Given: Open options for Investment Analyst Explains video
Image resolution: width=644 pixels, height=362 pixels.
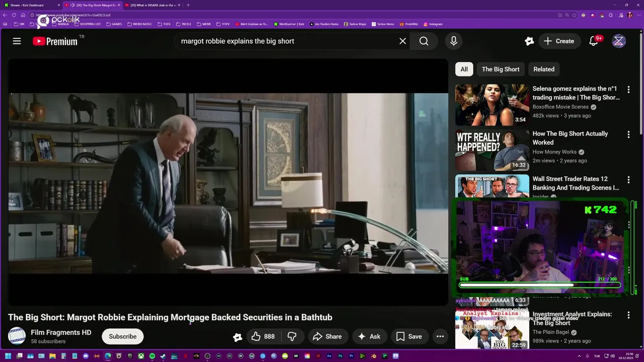Looking at the screenshot, I should 628,315.
